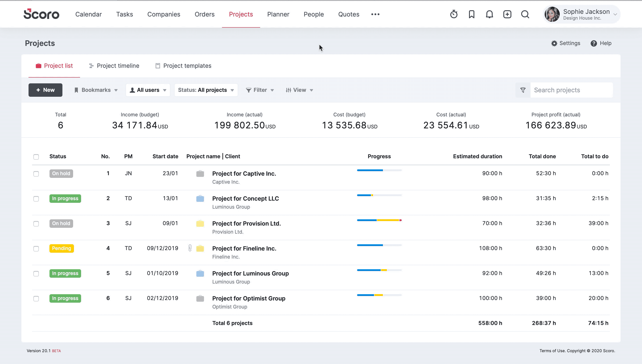
Task: Click the quick add plus icon
Action: [507, 14]
